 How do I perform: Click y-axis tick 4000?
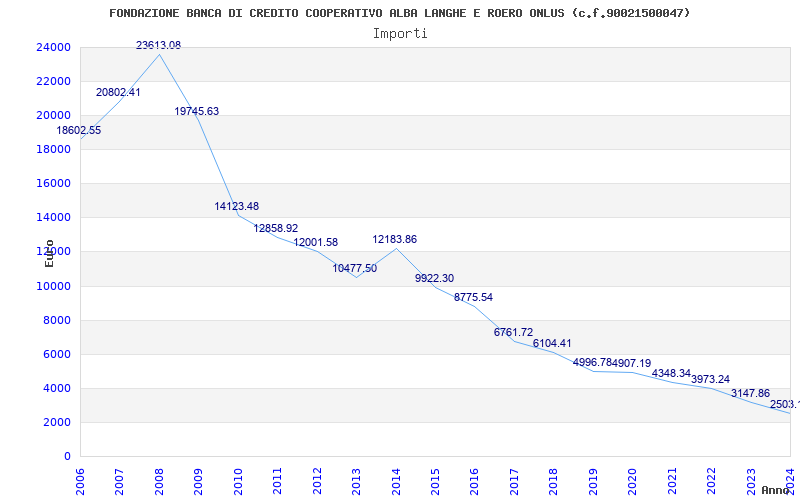coord(57,388)
